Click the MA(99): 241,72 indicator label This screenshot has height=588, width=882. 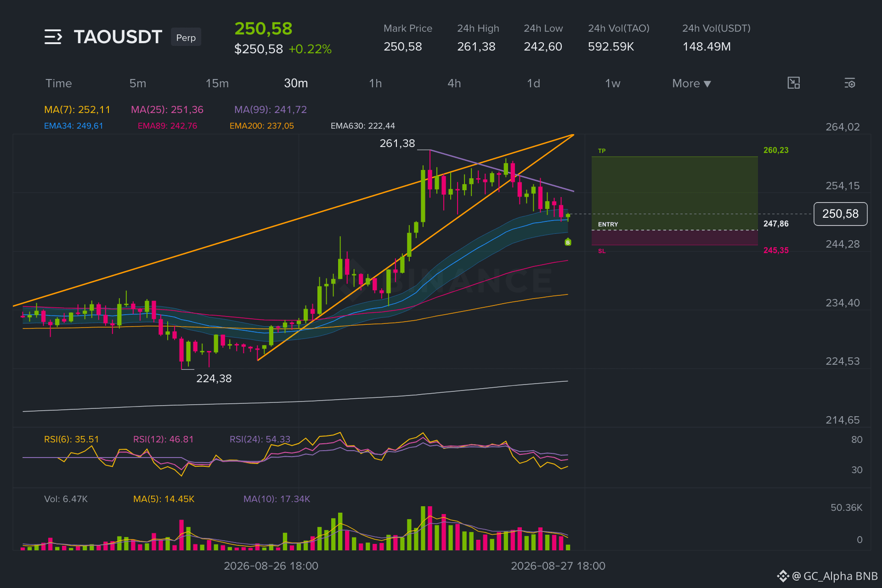tap(271, 110)
